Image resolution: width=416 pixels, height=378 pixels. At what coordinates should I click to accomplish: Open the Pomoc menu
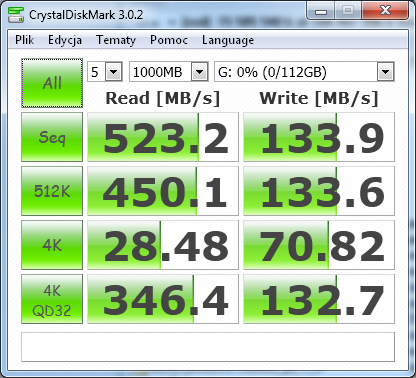tap(169, 40)
